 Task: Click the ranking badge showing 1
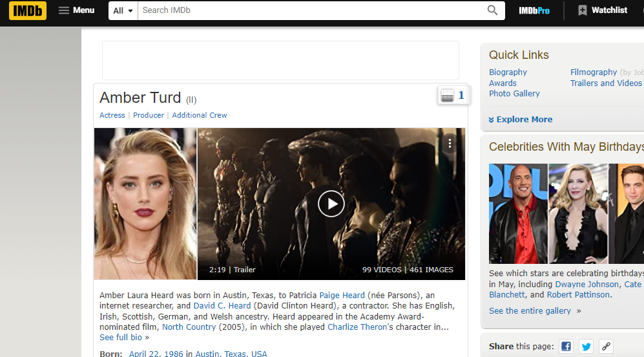(453, 96)
